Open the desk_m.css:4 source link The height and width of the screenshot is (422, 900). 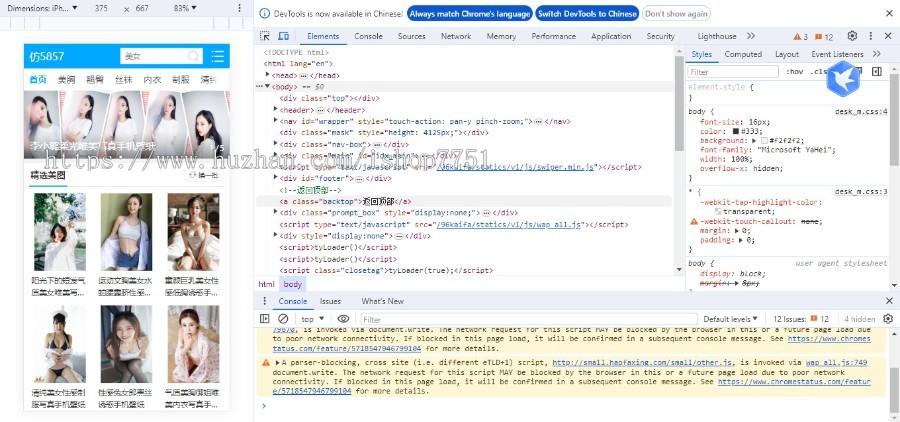click(861, 111)
